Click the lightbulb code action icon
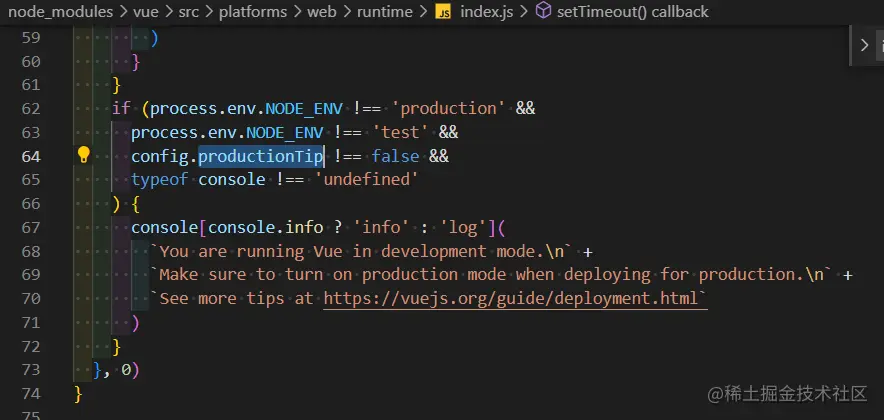884x420 pixels. coord(83,155)
